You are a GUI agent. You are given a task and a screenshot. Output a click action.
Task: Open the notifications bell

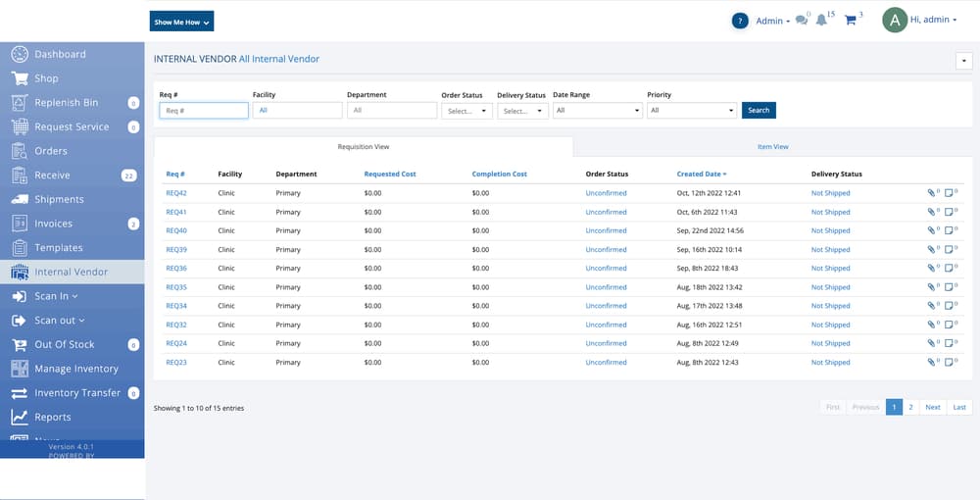coord(821,21)
